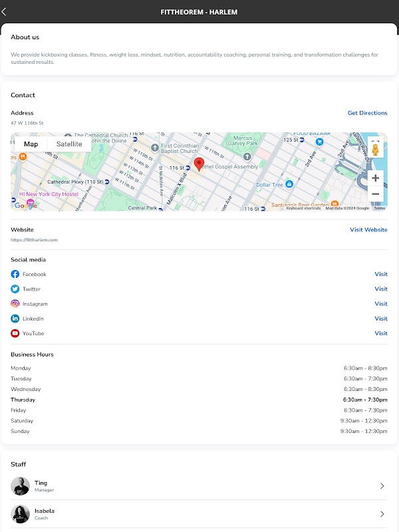Click the 116 St subway marker near pin
The height and width of the screenshot is (532, 399).
click(188, 168)
